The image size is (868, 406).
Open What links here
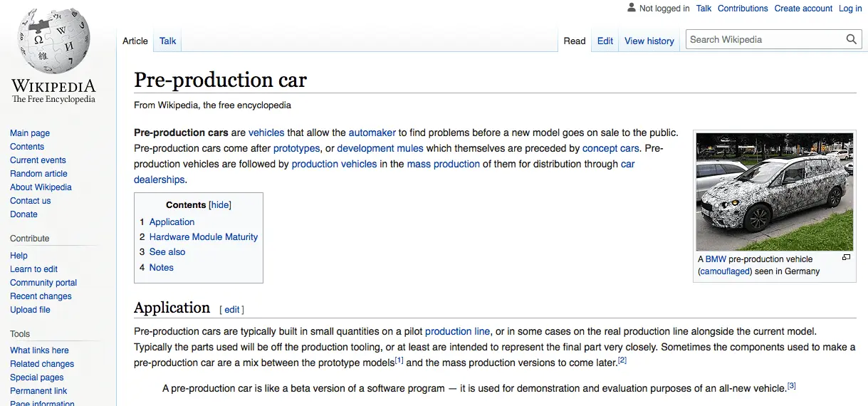(39, 350)
